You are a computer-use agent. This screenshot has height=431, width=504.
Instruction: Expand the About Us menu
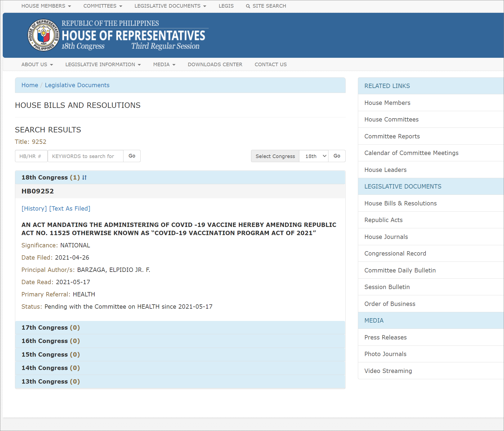click(37, 65)
